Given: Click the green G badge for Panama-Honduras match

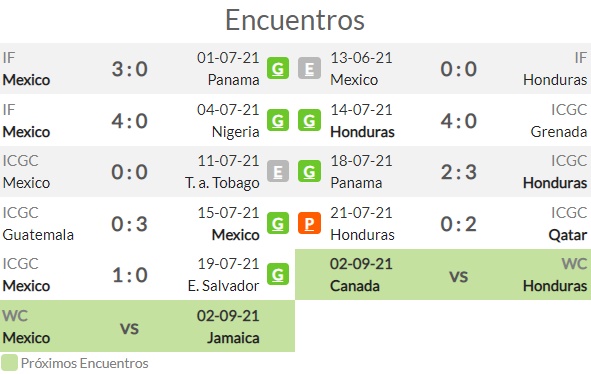Looking at the screenshot, I should 309,172.
